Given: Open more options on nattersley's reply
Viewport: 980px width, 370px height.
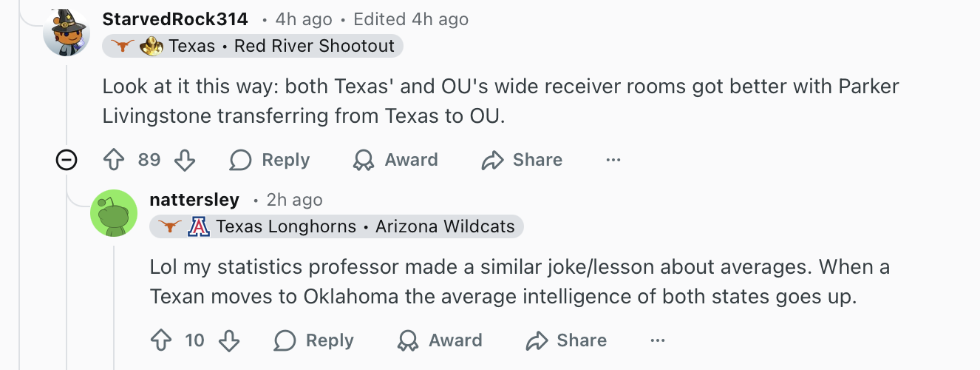Looking at the screenshot, I should (x=657, y=340).
